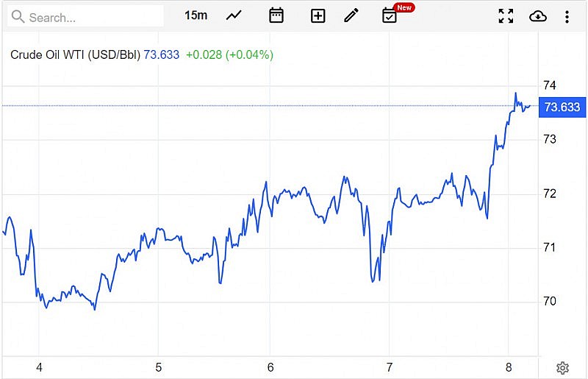This screenshot has height=379, width=588.
Task: Change the 15m time interval
Action: tap(196, 15)
